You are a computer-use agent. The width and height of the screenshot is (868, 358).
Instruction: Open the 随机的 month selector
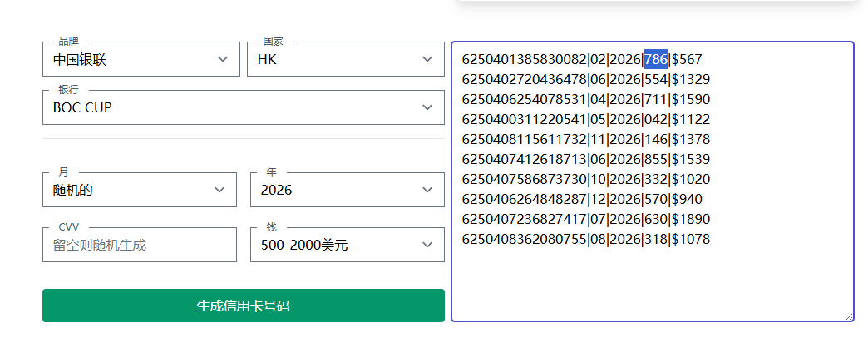coord(140,190)
